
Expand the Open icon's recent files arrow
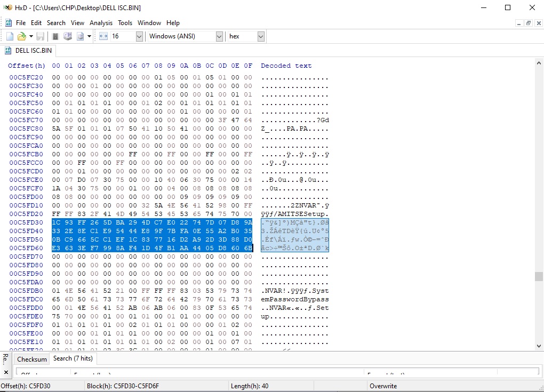(x=31, y=36)
